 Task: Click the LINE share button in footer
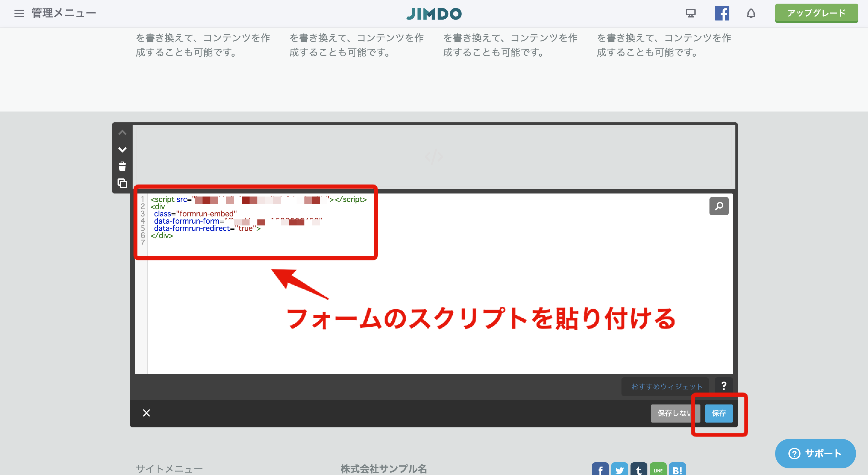[658, 469]
